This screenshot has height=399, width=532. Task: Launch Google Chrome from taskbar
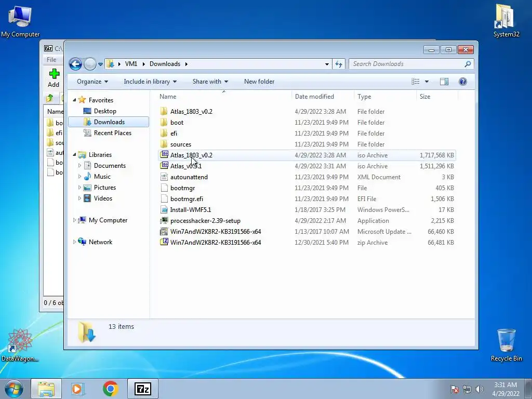tap(110, 389)
